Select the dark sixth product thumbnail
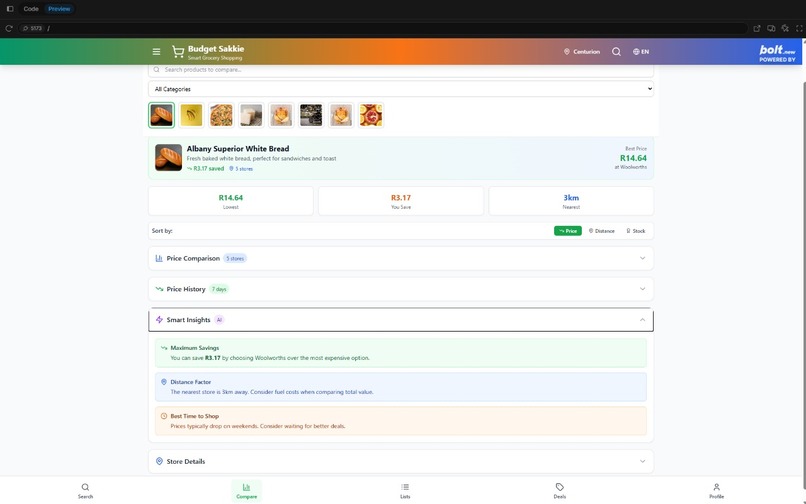 pyautogui.click(x=311, y=115)
